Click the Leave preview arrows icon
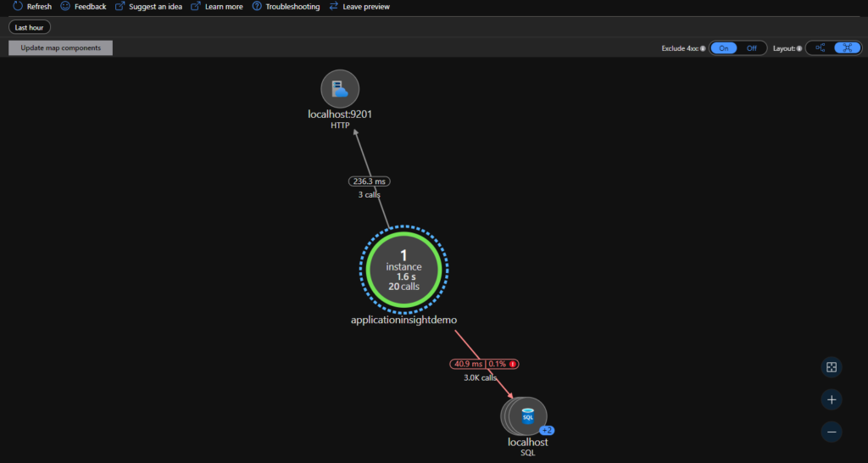This screenshot has width=868, height=463. point(334,6)
